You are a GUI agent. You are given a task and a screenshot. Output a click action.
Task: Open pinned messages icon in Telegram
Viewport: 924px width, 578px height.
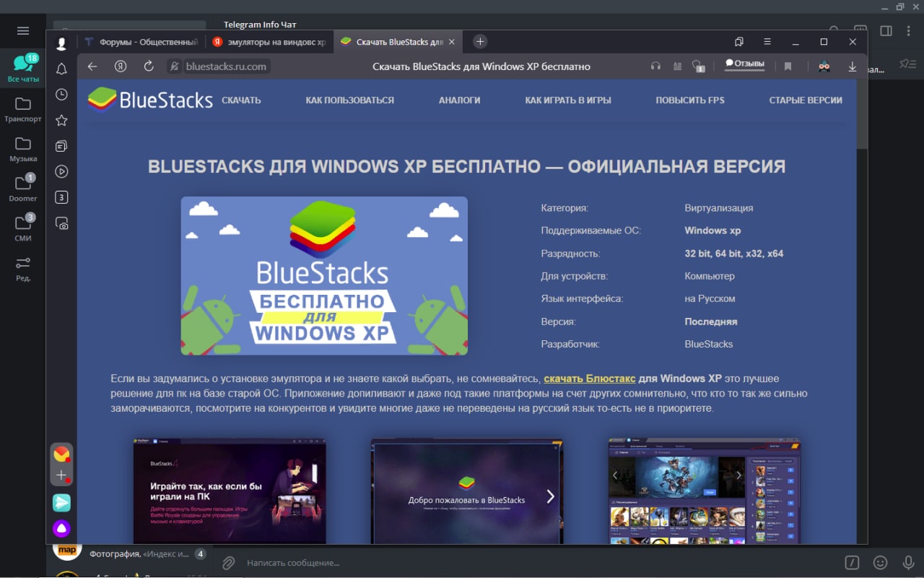tap(907, 64)
